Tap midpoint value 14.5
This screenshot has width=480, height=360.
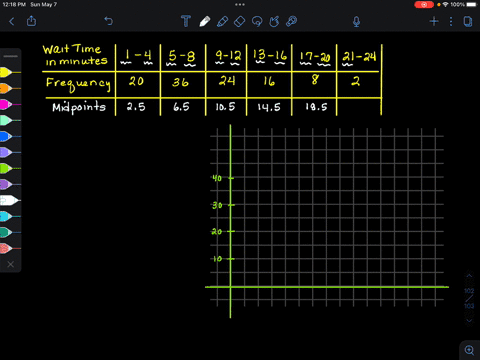(x=269, y=107)
